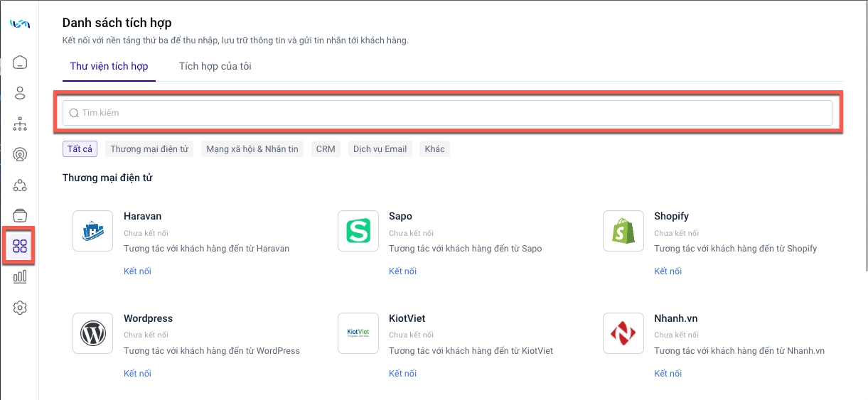Select the Thư viện tích hợp tab
The image size is (868, 400).
(109, 67)
